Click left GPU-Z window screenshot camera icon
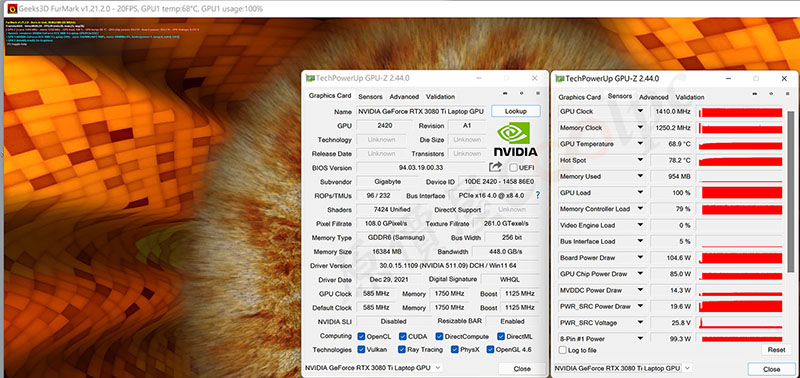The image size is (800, 378). pyautogui.click(x=505, y=93)
